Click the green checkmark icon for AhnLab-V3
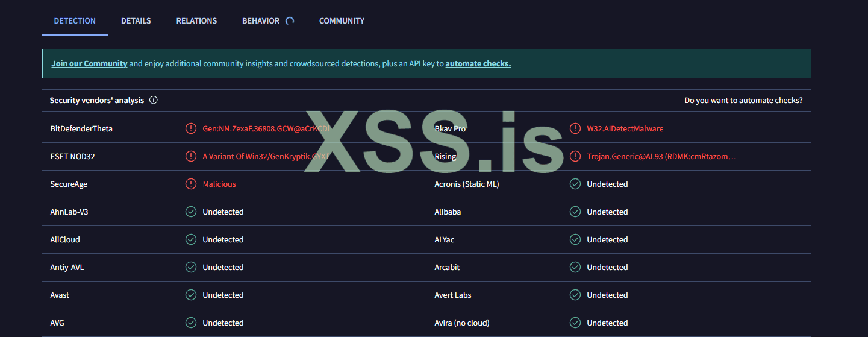Viewport: 868px width, 337px height. click(191, 212)
